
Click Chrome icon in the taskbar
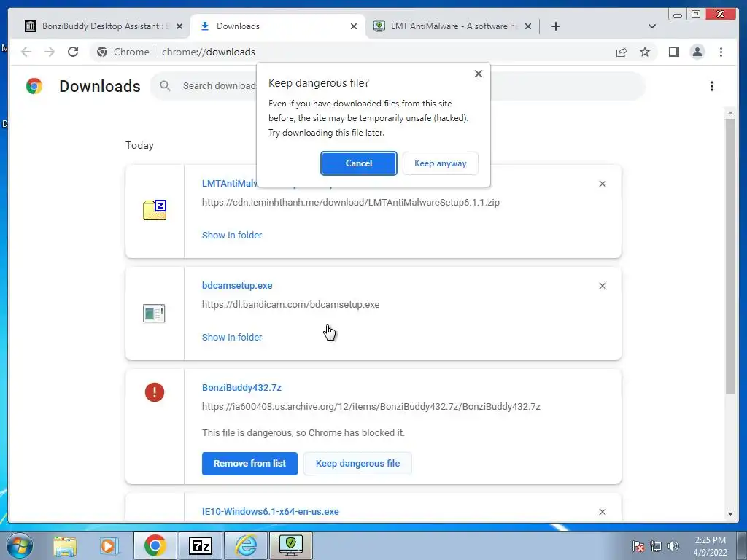155,545
